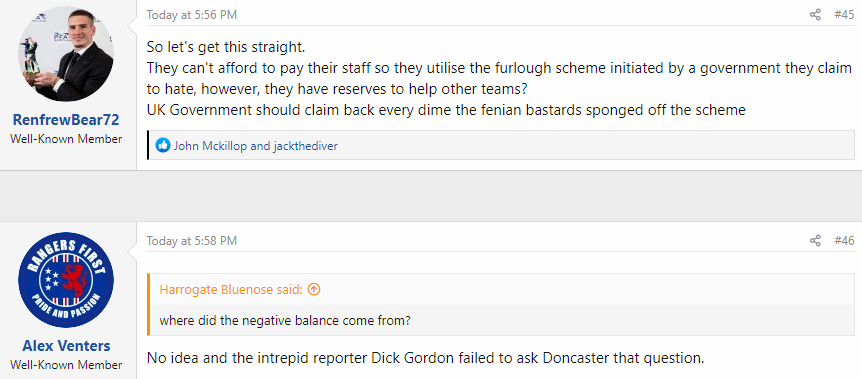This screenshot has width=862, height=379.
Task: Click share icon on post #45
Action: click(x=815, y=15)
